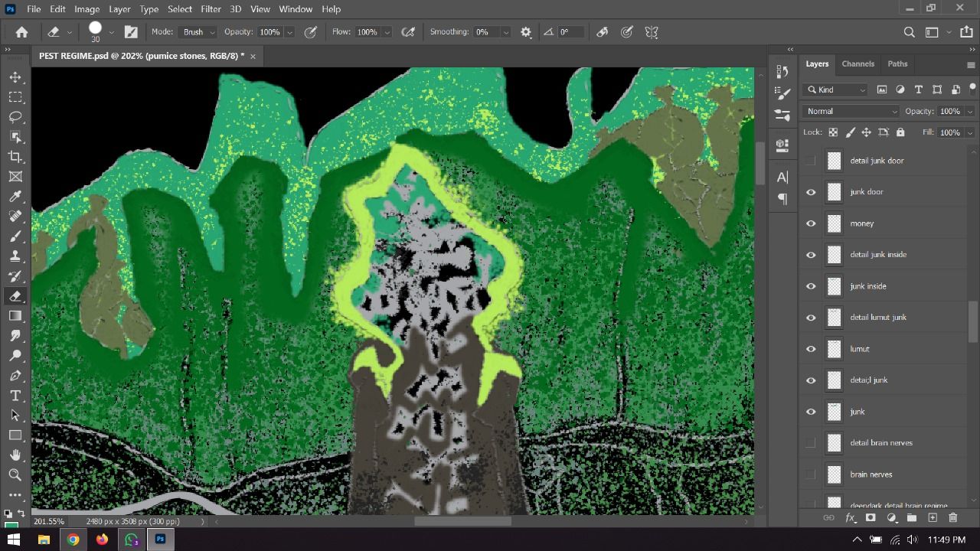Viewport: 980px width, 551px height.
Task: Select the Rectangular Marquee tool
Action: point(15,97)
